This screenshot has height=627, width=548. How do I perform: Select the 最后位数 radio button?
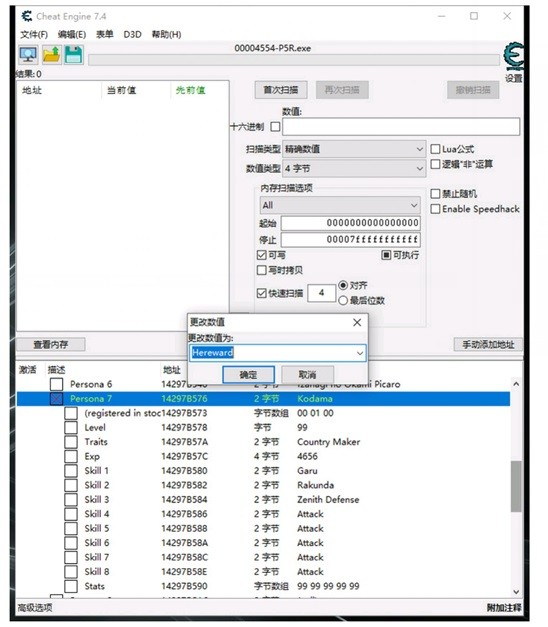tap(343, 300)
